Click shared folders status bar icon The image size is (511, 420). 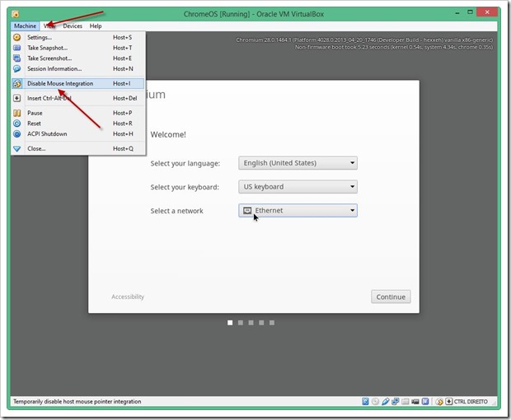[405, 401]
